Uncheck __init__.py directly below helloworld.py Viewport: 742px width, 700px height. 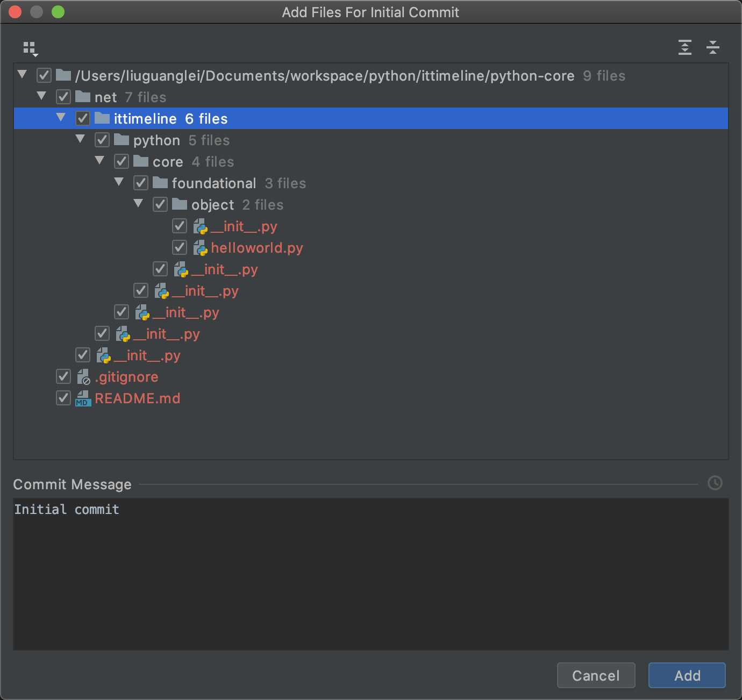[160, 269]
